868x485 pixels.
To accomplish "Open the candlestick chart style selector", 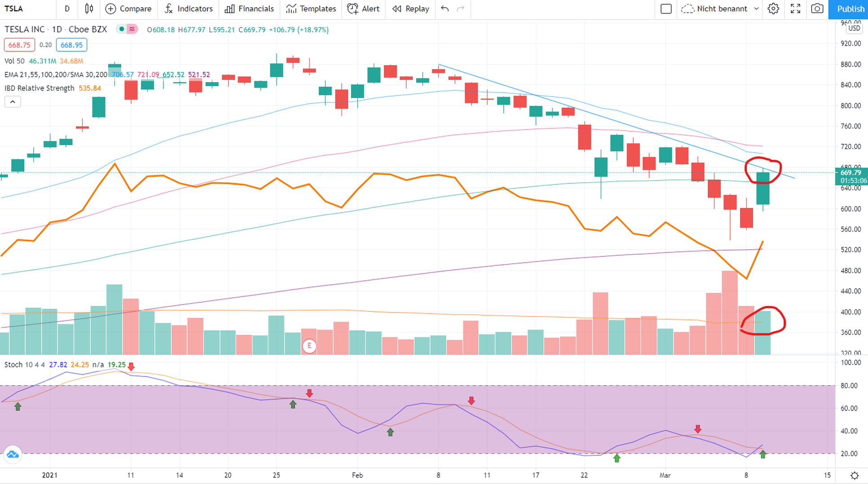I will pyautogui.click(x=89, y=9).
